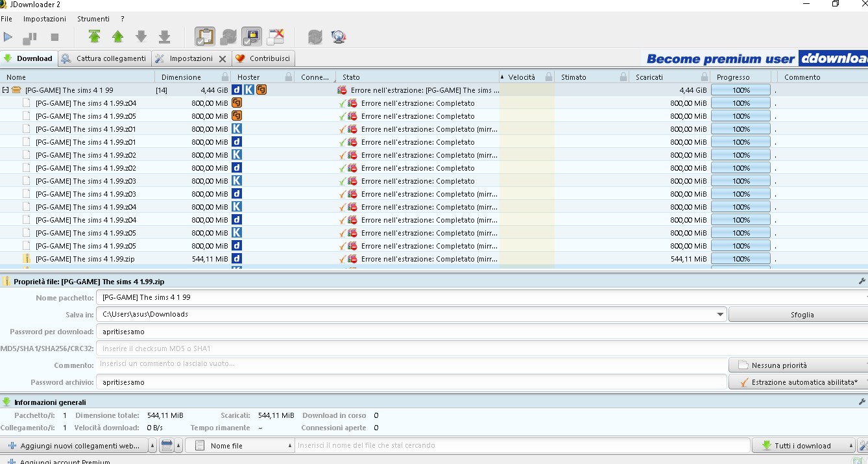Click the green arrow Informazioni generali icon
The height and width of the screenshot is (464, 868).
pyautogui.click(x=6, y=402)
